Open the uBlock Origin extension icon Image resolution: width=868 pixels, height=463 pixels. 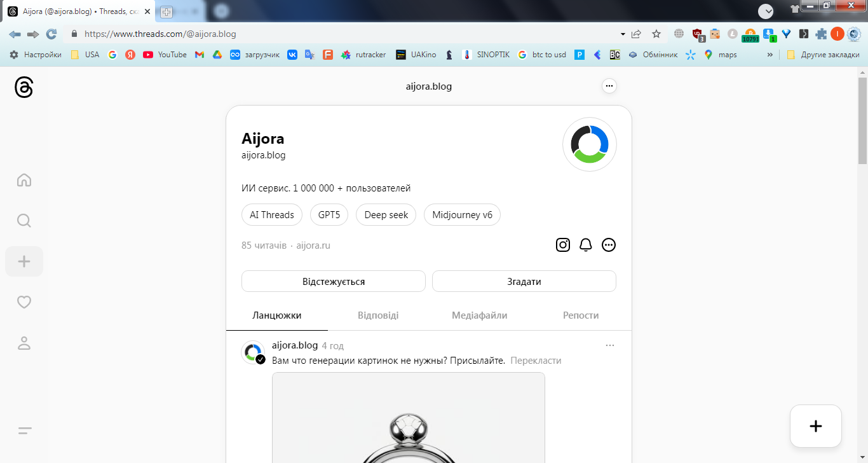698,34
